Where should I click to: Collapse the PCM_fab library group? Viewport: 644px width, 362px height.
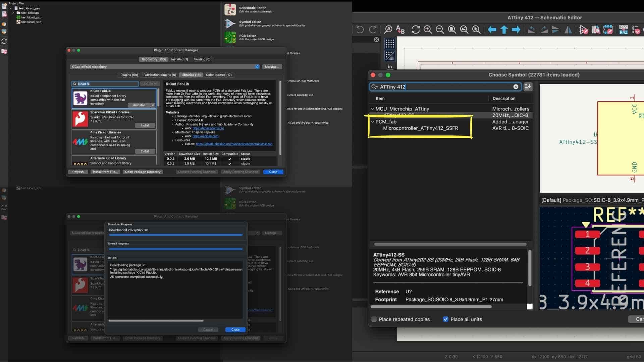[x=372, y=122]
